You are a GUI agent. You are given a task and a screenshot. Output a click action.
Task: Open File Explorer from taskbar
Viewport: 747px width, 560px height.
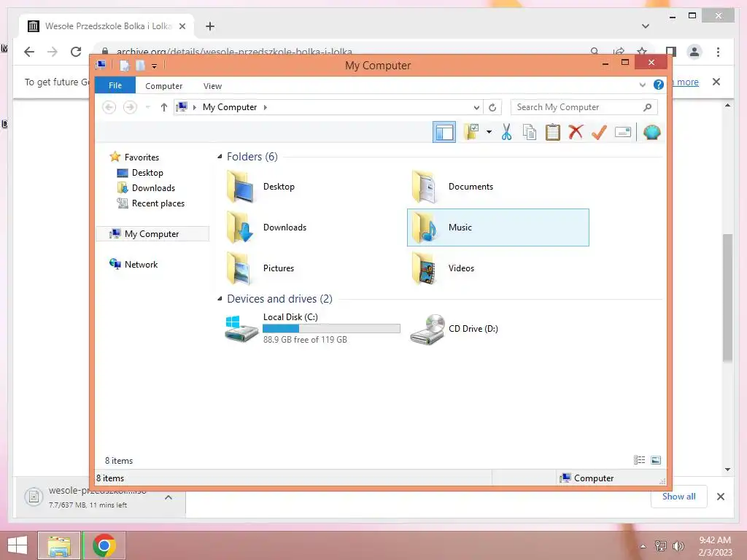pyautogui.click(x=59, y=545)
